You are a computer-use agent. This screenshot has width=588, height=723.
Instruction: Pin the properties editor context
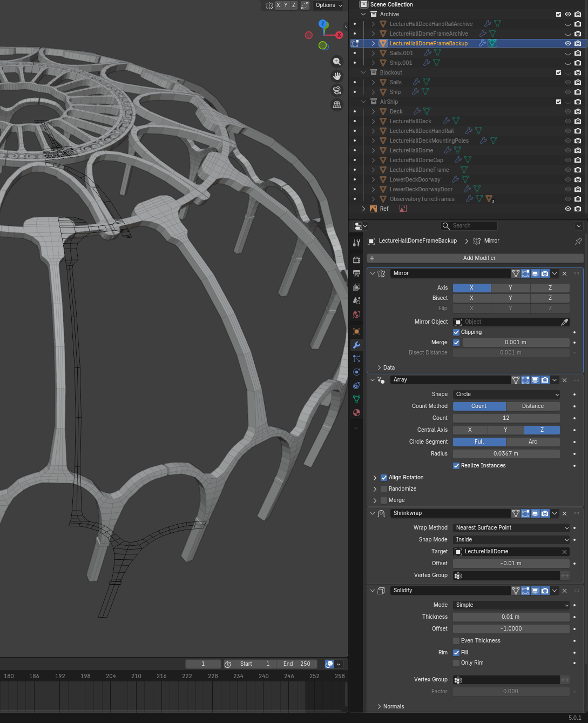pos(578,241)
